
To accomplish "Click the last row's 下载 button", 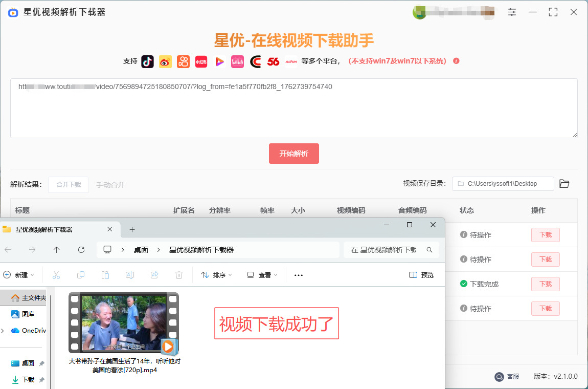I will pos(546,309).
